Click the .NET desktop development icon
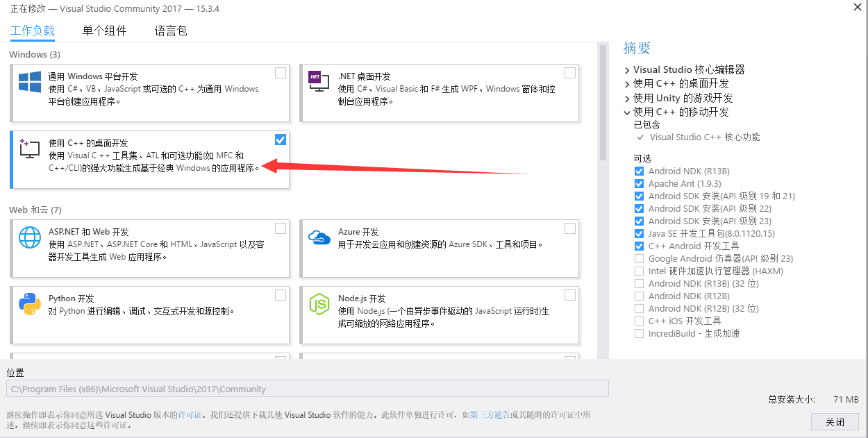Image resolution: width=868 pixels, height=438 pixels. (x=319, y=82)
